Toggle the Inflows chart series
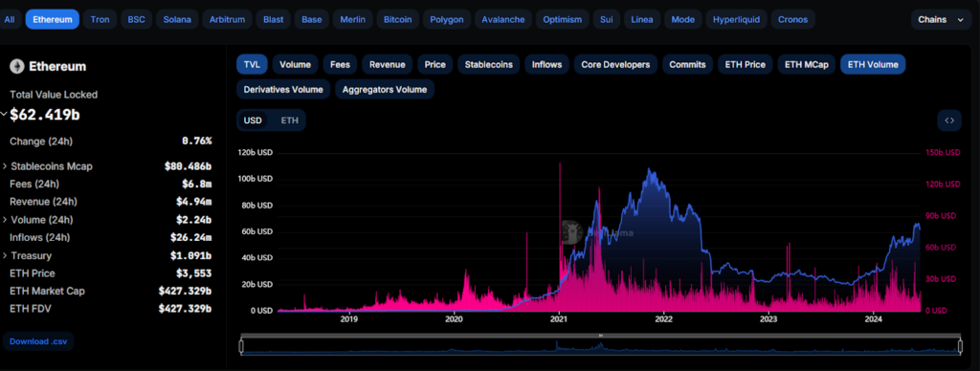 pyautogui.click(x=546, y=64)
